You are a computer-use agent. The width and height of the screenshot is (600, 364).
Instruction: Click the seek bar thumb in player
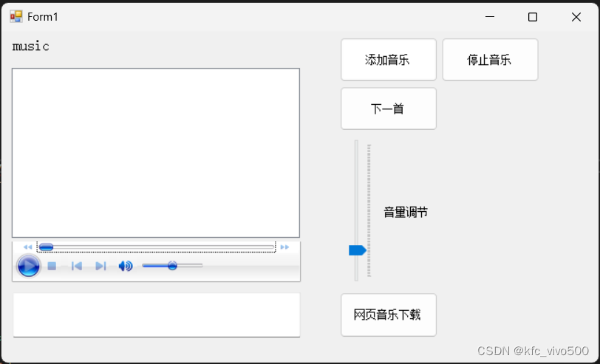(x=46, y=247)
